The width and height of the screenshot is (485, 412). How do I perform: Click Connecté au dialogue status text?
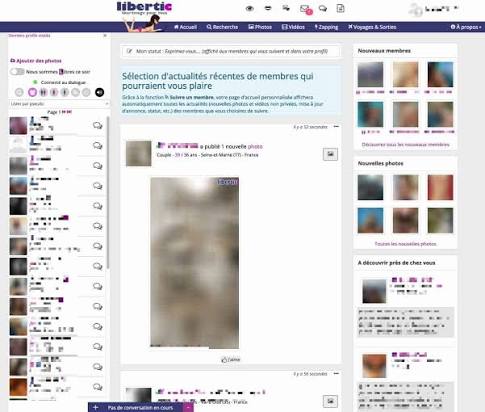coord(63,82)
